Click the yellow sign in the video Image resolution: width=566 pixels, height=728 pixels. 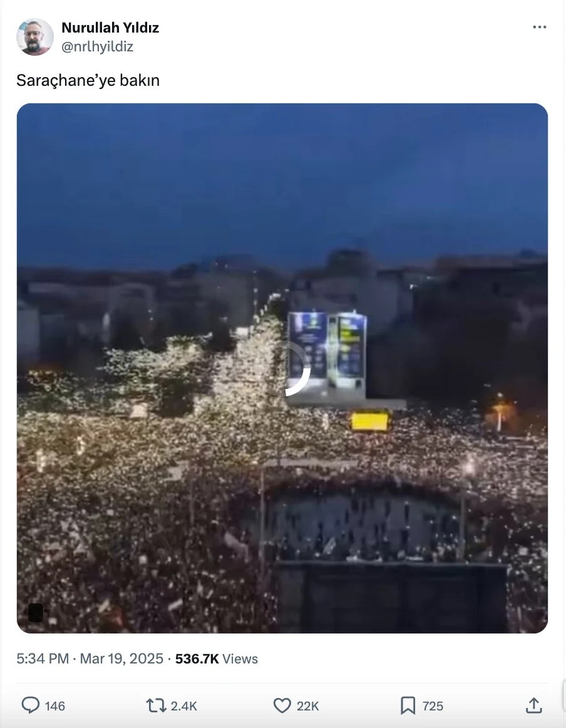point(370,422)
